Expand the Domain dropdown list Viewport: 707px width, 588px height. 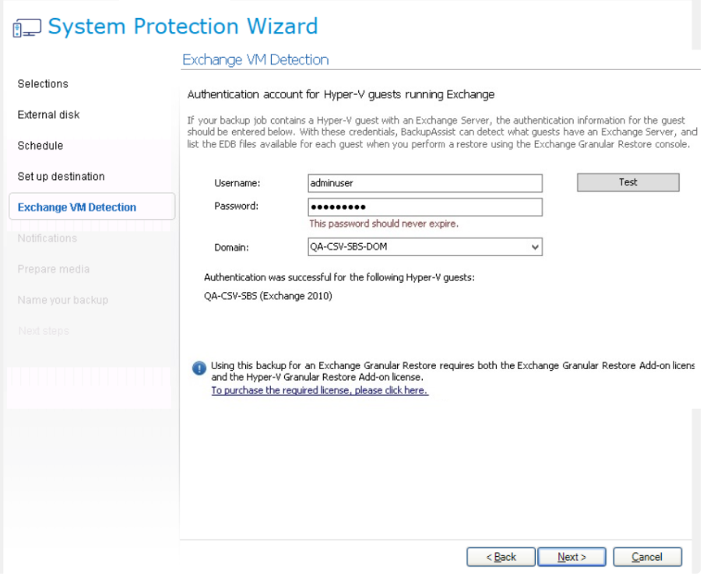click(x=534, y=247)
